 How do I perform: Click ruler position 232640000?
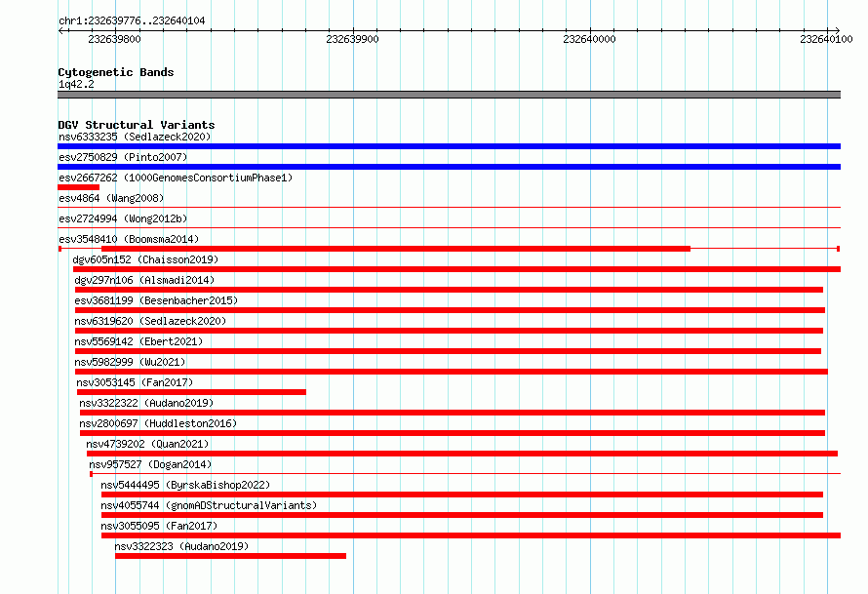tap(589, 39)
